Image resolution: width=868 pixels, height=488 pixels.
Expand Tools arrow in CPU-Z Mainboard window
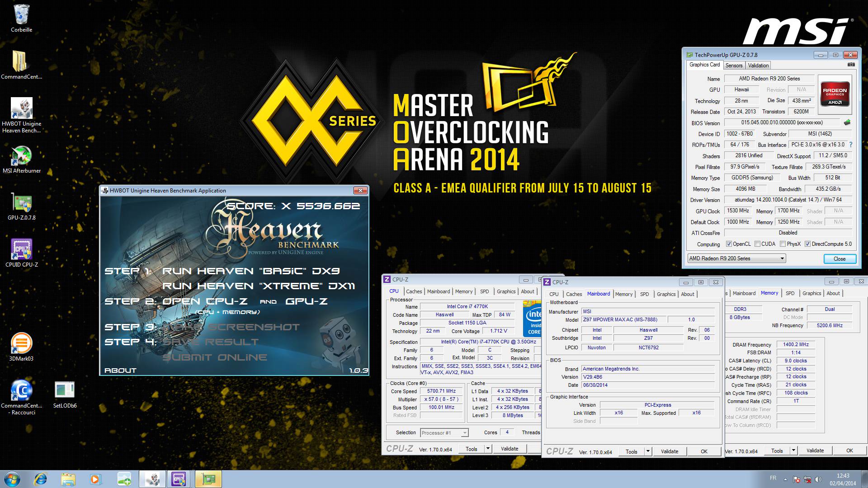(648, 451)
